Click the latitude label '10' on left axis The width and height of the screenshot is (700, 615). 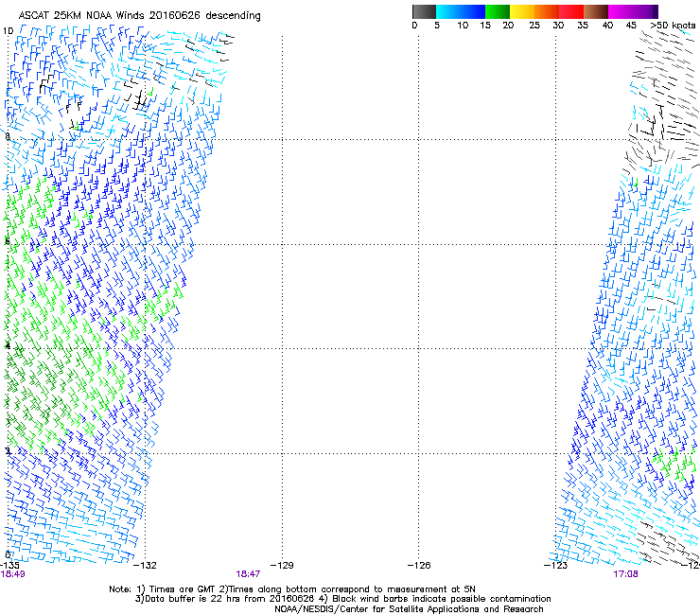pyautogui.click(x=8, y=31)
